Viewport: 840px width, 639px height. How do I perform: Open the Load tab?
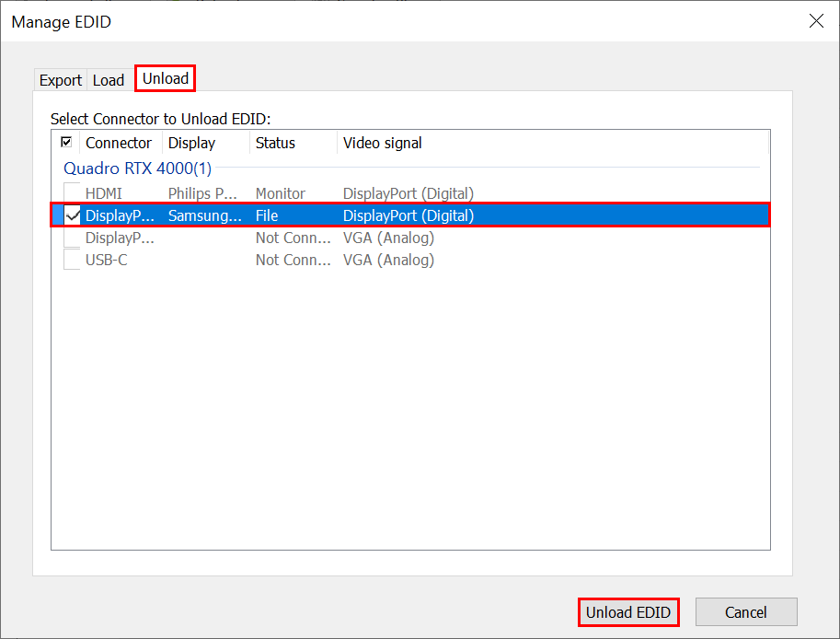(108, 80)
